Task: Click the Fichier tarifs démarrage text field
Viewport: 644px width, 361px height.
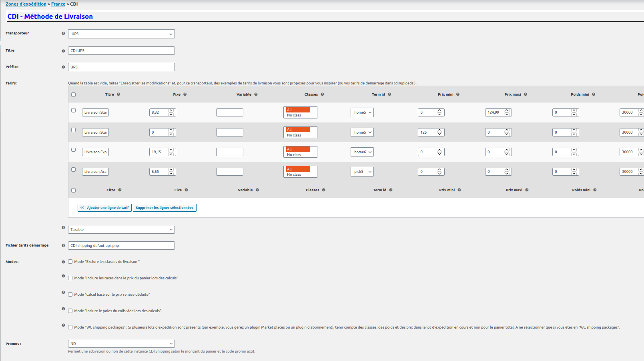Action: [x=121, y=246]
